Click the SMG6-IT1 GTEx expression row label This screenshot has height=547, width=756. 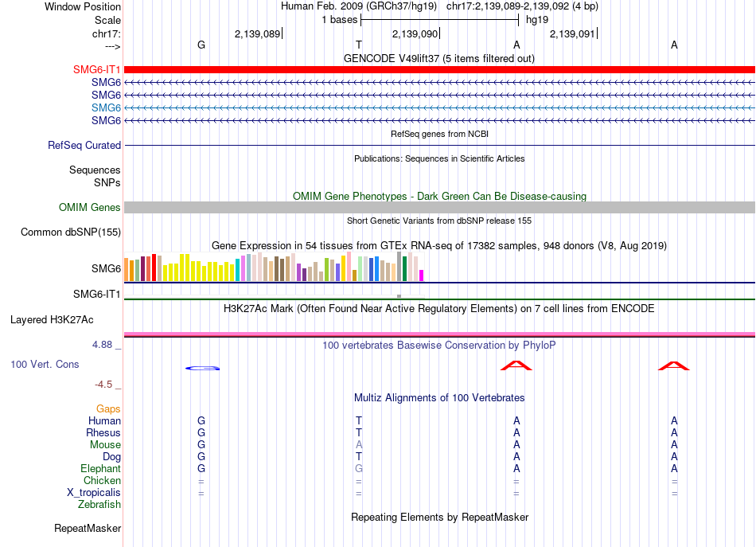tap(96, 294)
